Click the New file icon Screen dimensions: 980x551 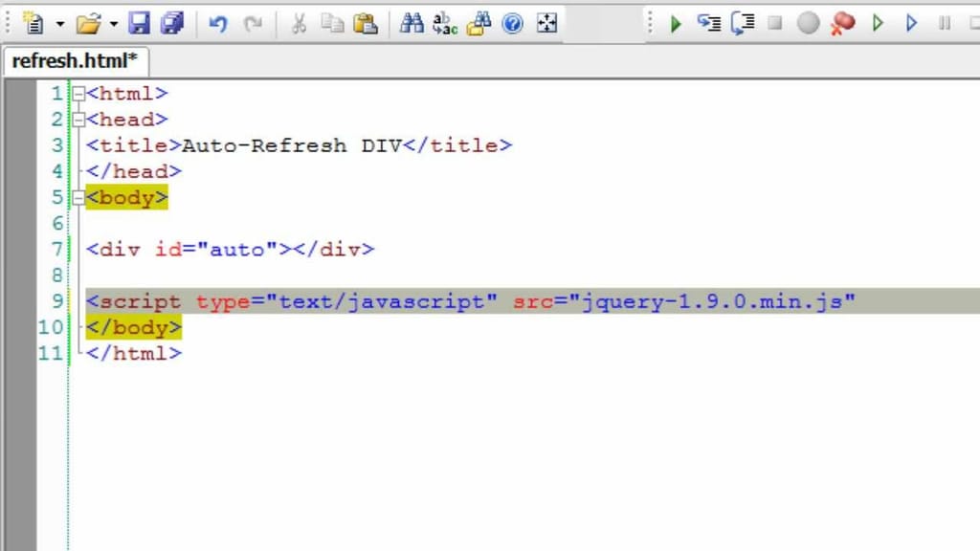click(x=33, y=24)
